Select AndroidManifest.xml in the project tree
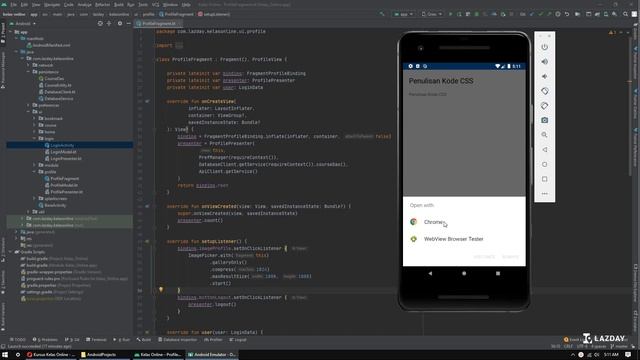Screen dimensions: 640x360 pos(49,45)
